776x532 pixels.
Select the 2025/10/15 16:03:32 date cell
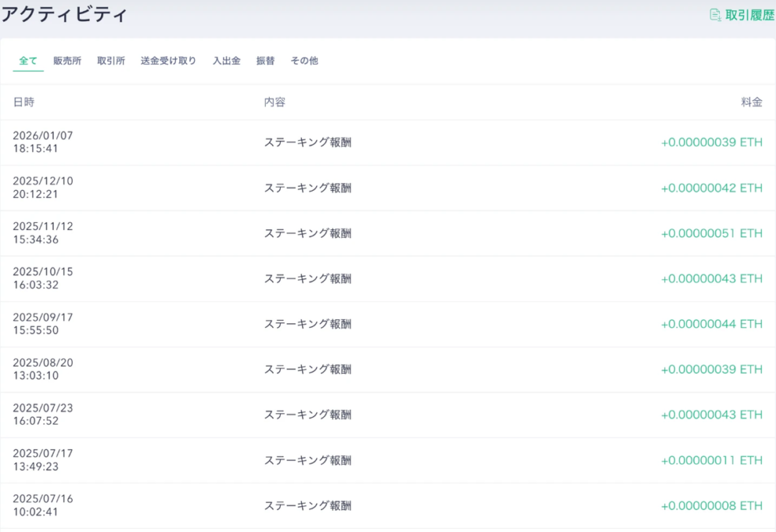point(43,278)
